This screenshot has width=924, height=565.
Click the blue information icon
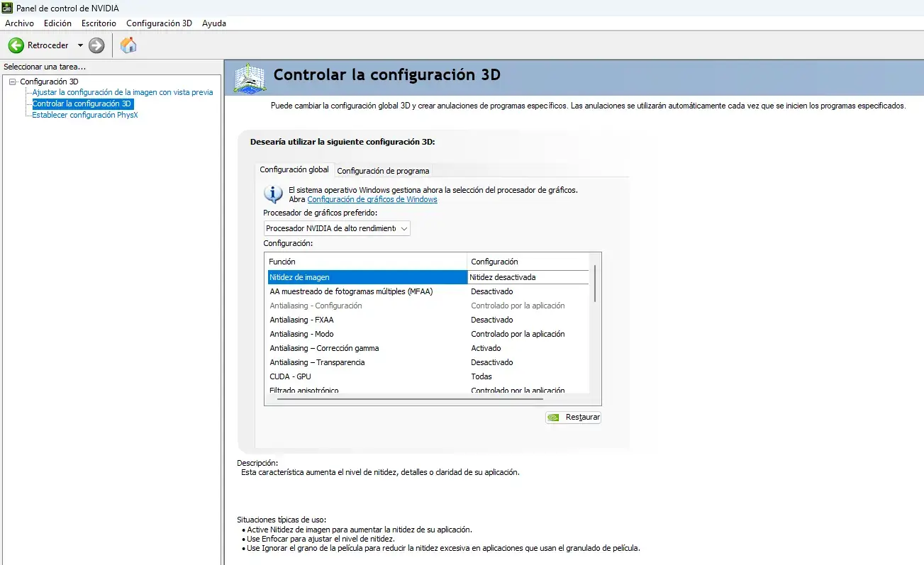[273, 194]
